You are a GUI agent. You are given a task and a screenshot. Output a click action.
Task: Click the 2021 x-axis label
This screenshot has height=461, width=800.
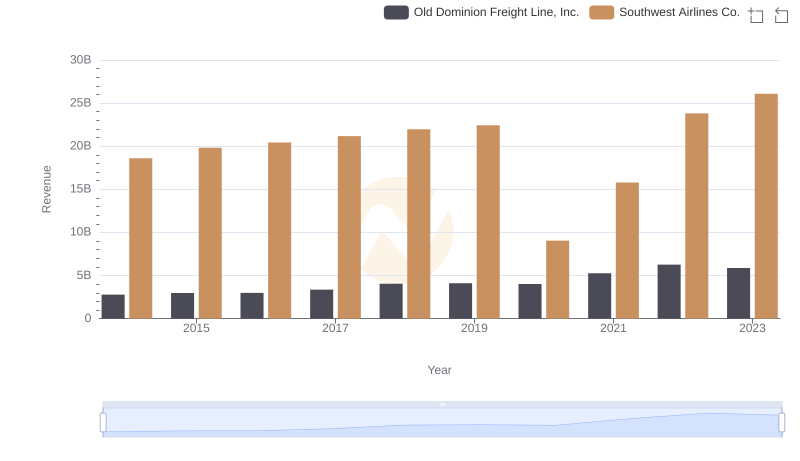click(x=613, y=328)
